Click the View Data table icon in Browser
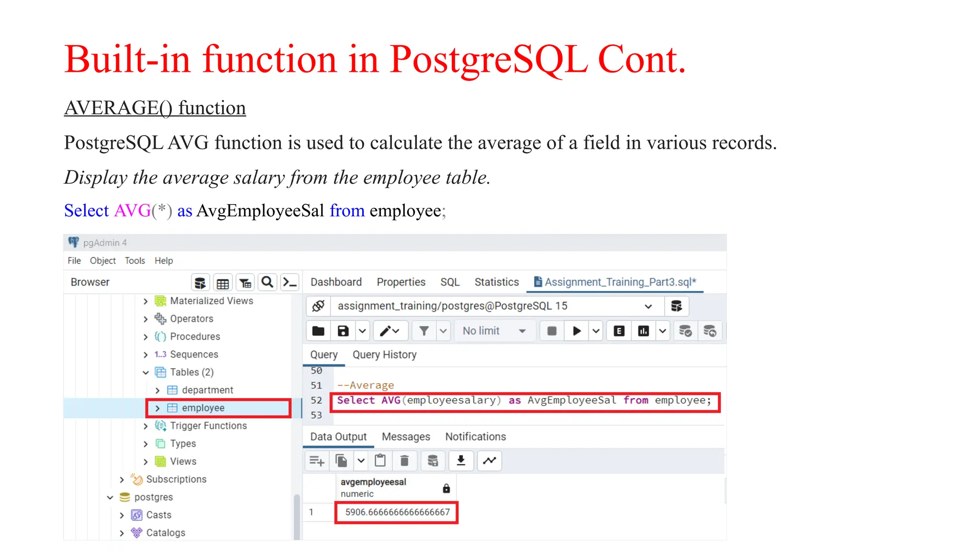Screen dimensions: 980x551 (x=223, y=283)
